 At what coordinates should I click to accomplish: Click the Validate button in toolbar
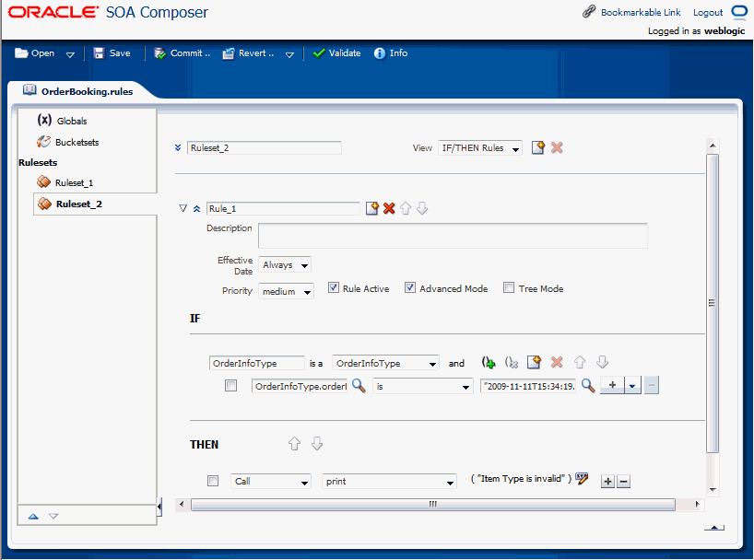click(337, 53)
